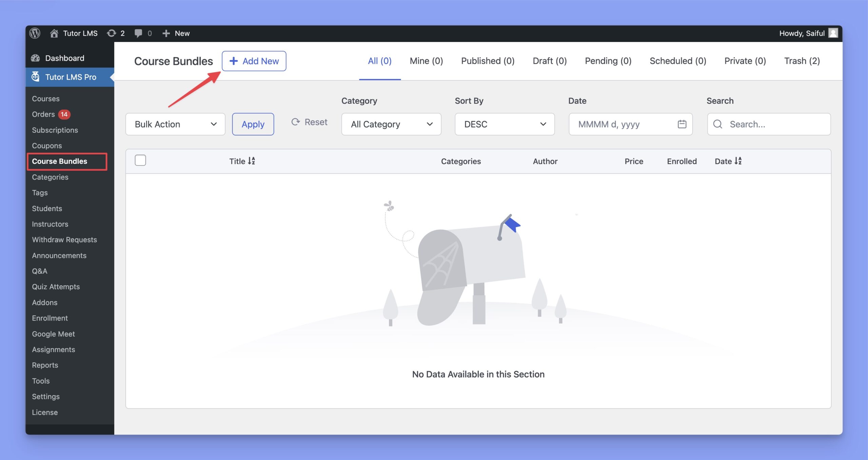Switch to the Published (0) tab
The image size is (868, 460).
point(488,61)
